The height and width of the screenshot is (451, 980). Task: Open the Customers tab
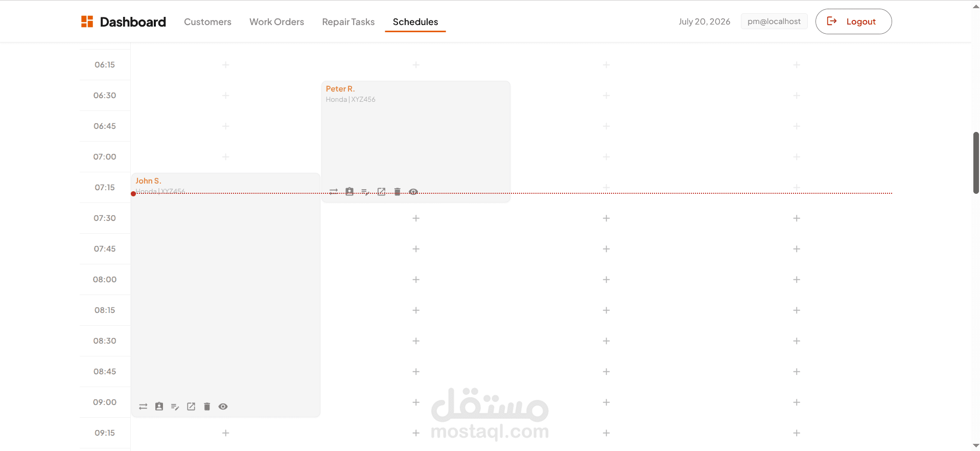pyautogui.click(x=207, y=22)
